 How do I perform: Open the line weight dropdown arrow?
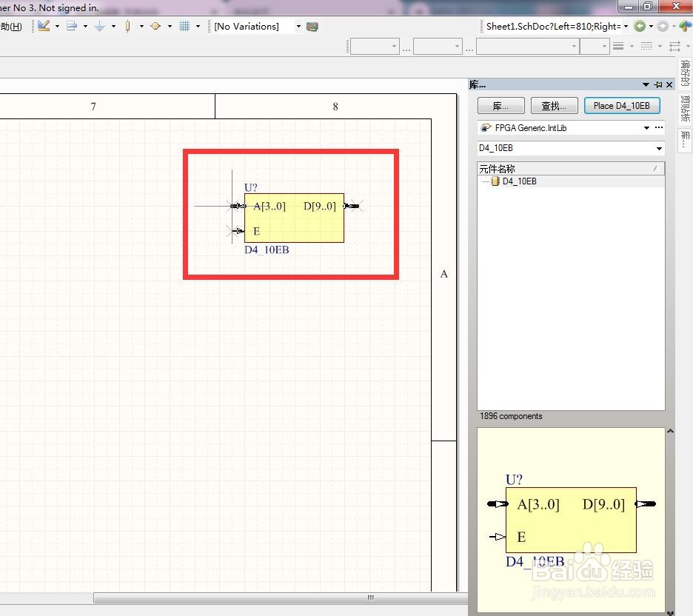point(632,46)
